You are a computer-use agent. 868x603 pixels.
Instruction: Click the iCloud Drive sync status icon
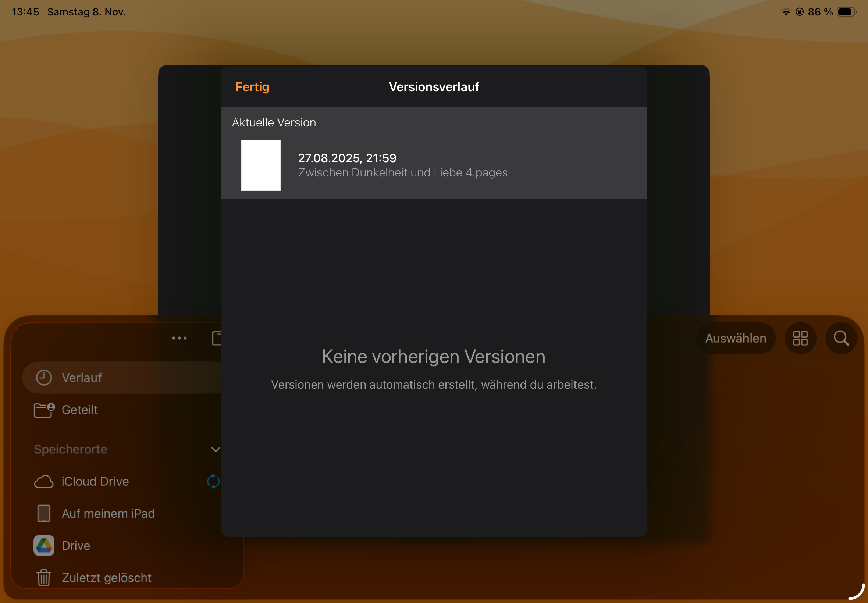pos(213,481)
